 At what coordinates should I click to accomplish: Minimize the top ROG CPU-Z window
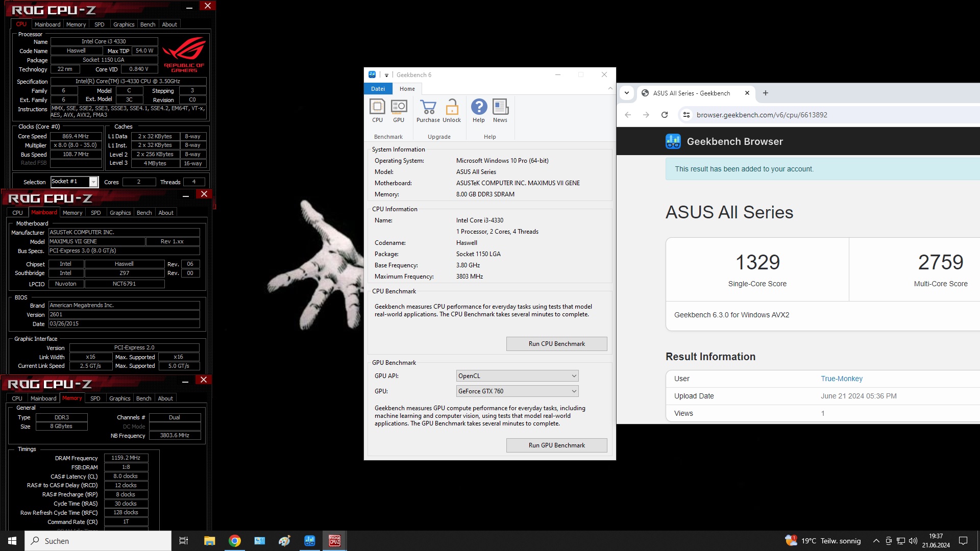[189, 7]
